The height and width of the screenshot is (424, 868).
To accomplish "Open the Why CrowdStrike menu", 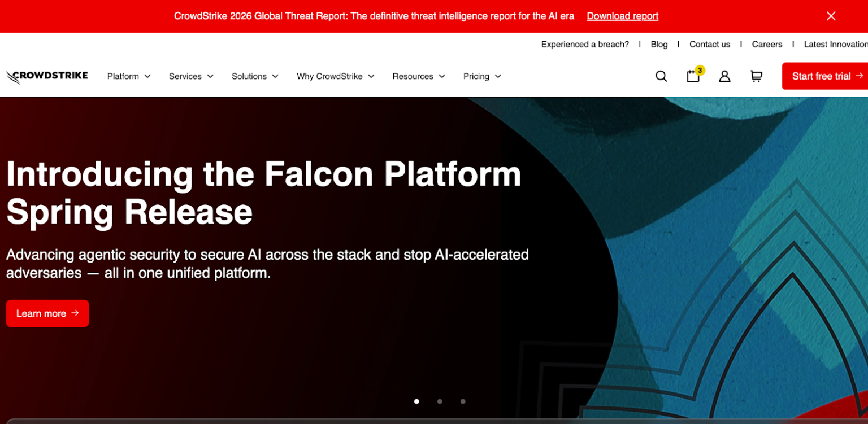I will [336, 76].
